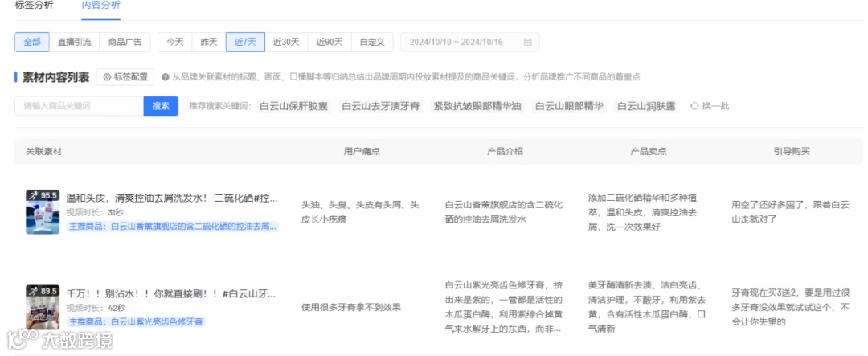Click the calendar icon in date field

(x=527, y=42)
